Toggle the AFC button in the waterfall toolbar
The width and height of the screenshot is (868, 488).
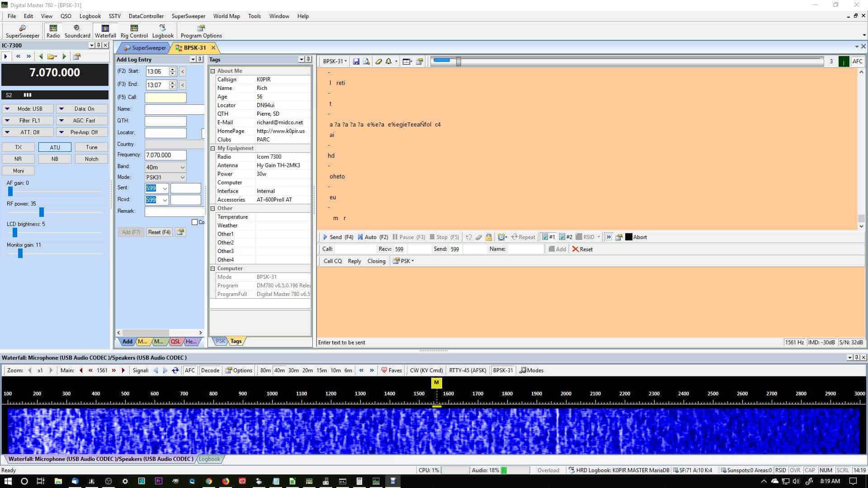[189, 371]
